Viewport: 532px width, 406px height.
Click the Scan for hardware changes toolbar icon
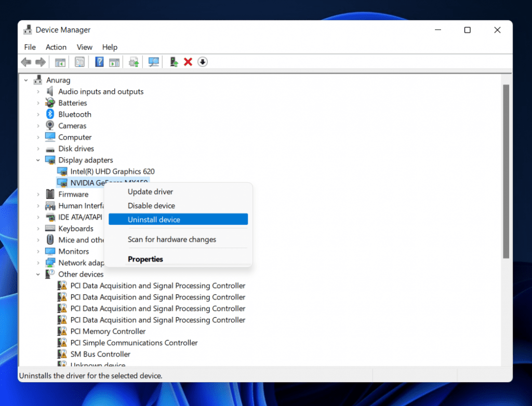[x=153, y=62]
